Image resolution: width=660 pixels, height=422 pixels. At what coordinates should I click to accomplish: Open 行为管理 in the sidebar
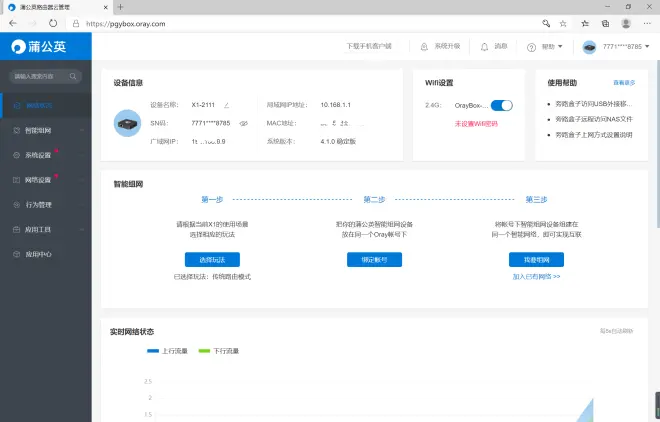[x=46, y=205]
